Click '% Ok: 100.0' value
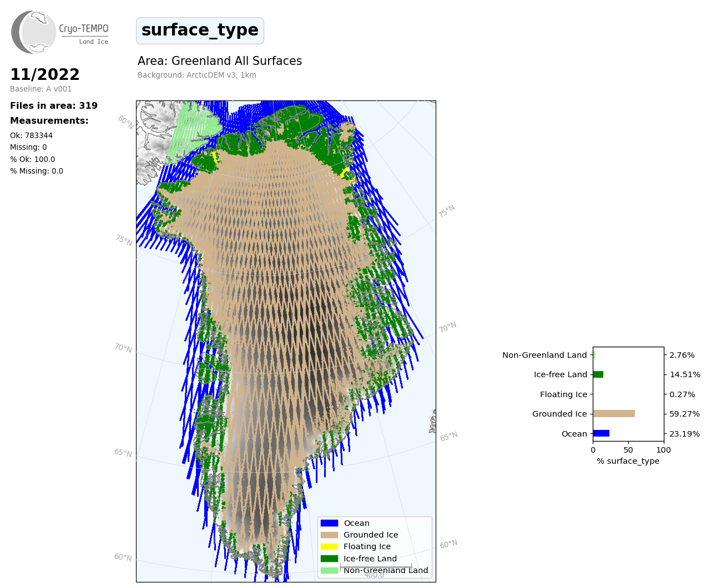The image size is (706, 588). (x=33, y=159)
